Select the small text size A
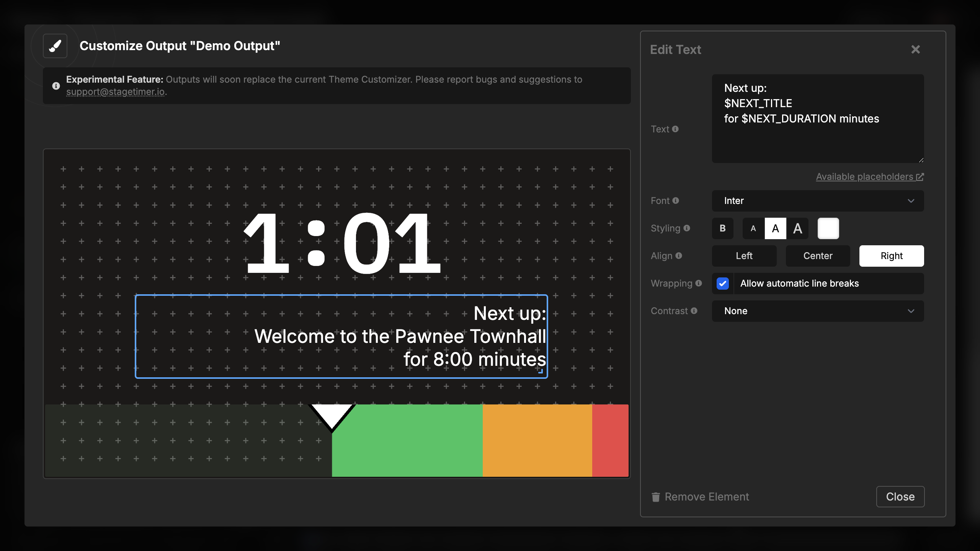The height and width of the screenshot is (551, 980). 753,228
